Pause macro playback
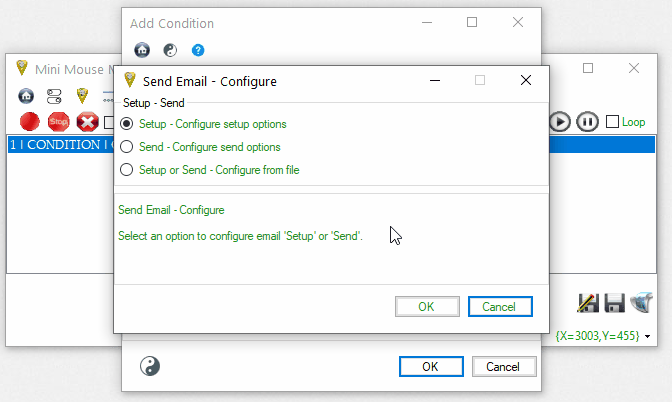 (x=587, y=122)
